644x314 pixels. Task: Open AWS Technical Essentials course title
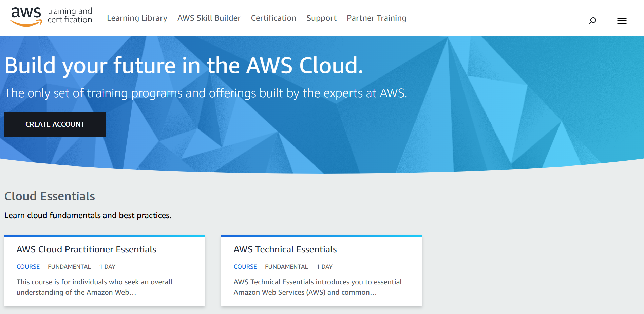coord(285,249)
